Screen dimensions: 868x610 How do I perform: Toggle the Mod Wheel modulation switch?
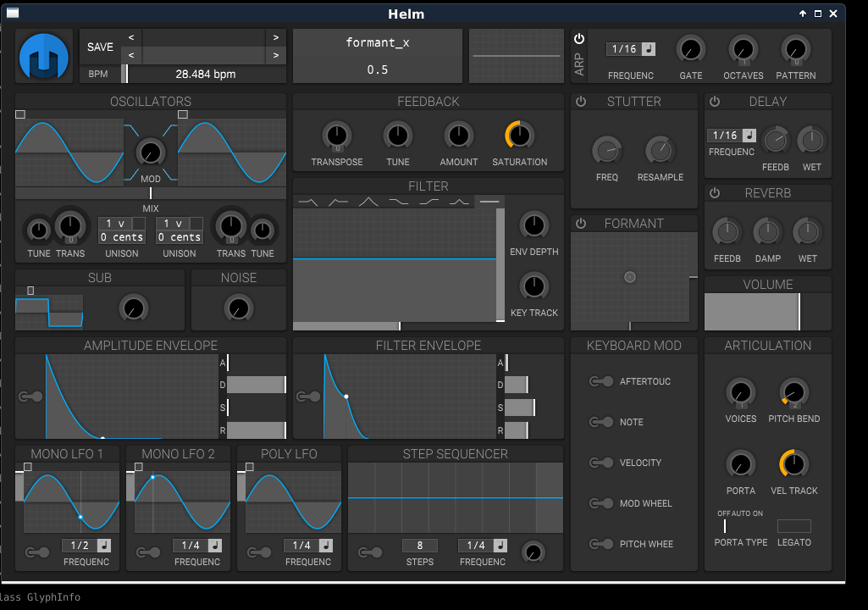tap(600, 503)
